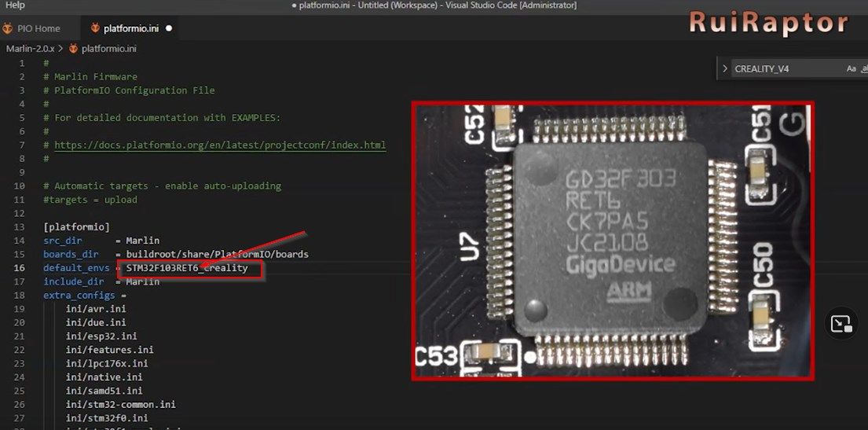
Task: Toggle Match Case (Aa) in find widget
Action: coord(851,69)
